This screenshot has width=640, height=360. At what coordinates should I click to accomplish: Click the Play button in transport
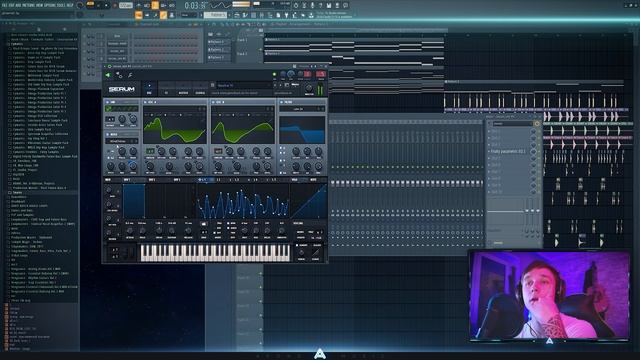(x=99, y=6)
